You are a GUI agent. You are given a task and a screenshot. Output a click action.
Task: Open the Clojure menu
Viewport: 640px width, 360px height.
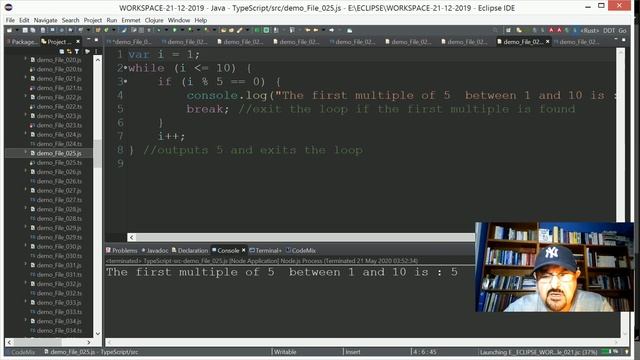[154, 20]
